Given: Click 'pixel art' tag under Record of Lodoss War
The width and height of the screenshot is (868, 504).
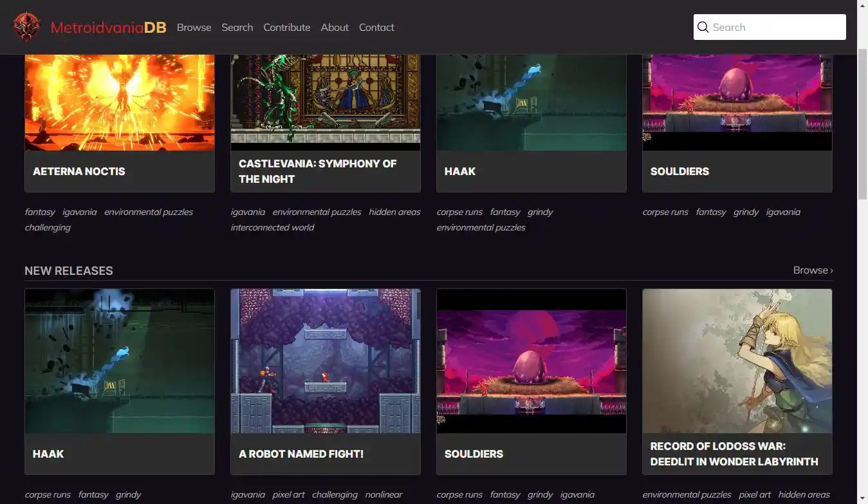Looking at the screenshot, I should (755, 494).
